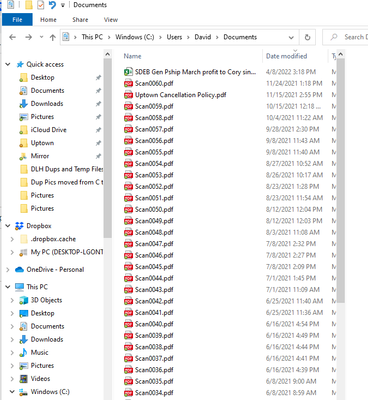Expand the .dropbox.cache folder node

pyautogui.click(x=12, y=239)
